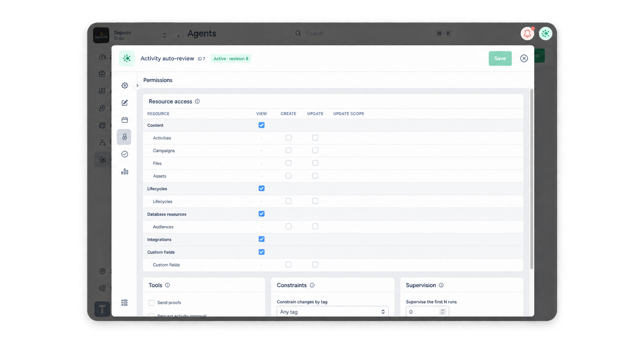
Task: Click the Lifecycles group row label
Action: pyautogui.click(x=157, y=189)
